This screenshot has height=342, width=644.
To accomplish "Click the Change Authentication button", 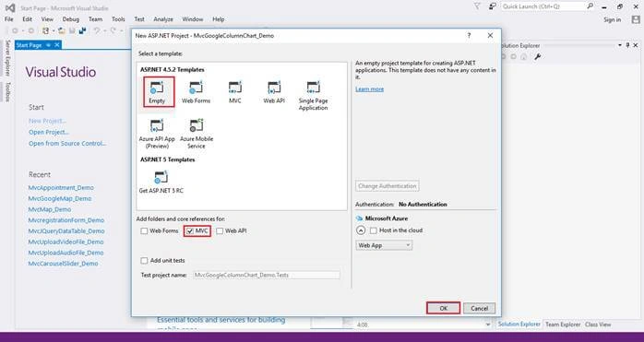I will tap(387, 186).
